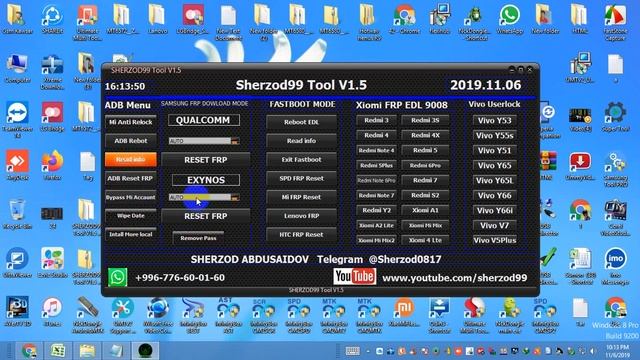Viewport: 640px width, 360px height.
Task: Click the +996-776-60-01-60 phone number
Action: 180,278
